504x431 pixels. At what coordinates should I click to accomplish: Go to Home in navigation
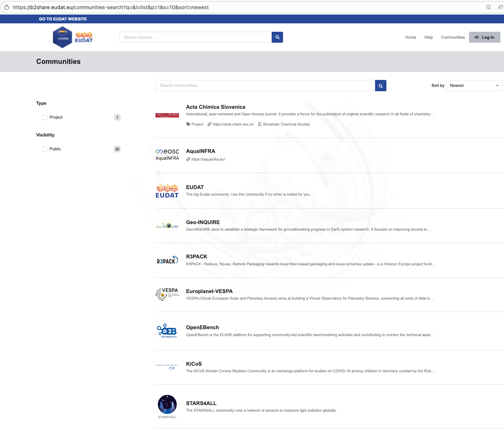pos(411,37)
